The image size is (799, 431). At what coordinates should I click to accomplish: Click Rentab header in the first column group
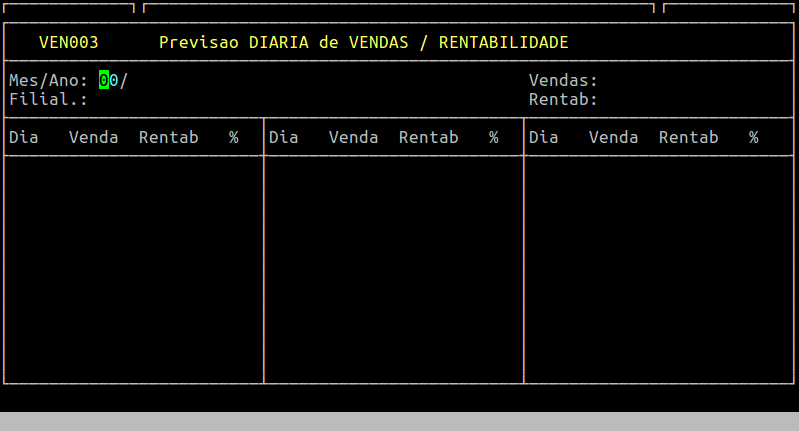(x=168, y=138)
